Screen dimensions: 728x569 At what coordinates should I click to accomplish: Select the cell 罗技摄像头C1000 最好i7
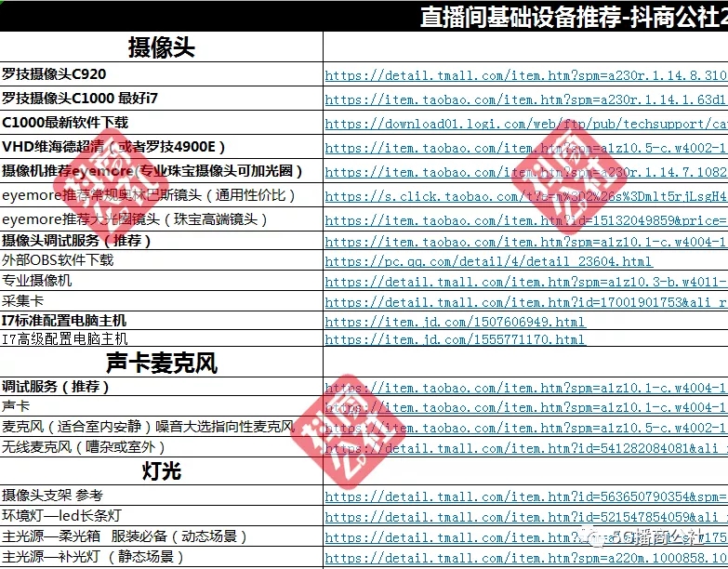click(161, 98)
